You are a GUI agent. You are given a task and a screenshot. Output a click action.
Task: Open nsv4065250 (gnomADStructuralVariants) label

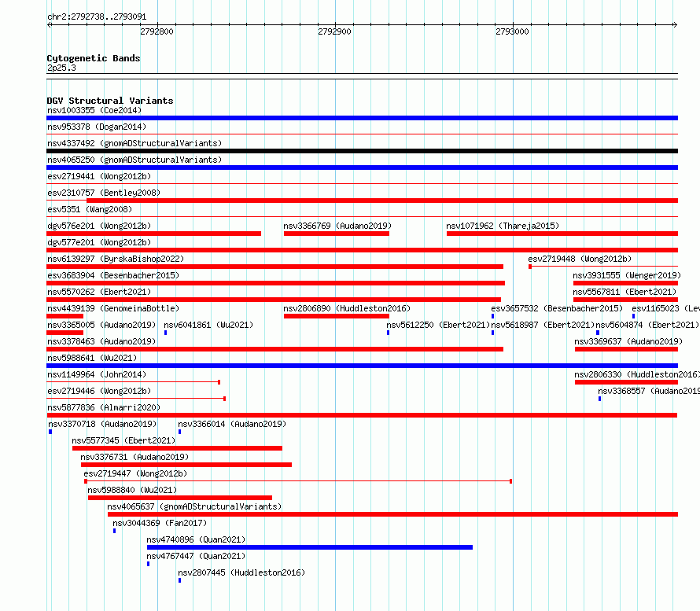click(x=134, y=160)
